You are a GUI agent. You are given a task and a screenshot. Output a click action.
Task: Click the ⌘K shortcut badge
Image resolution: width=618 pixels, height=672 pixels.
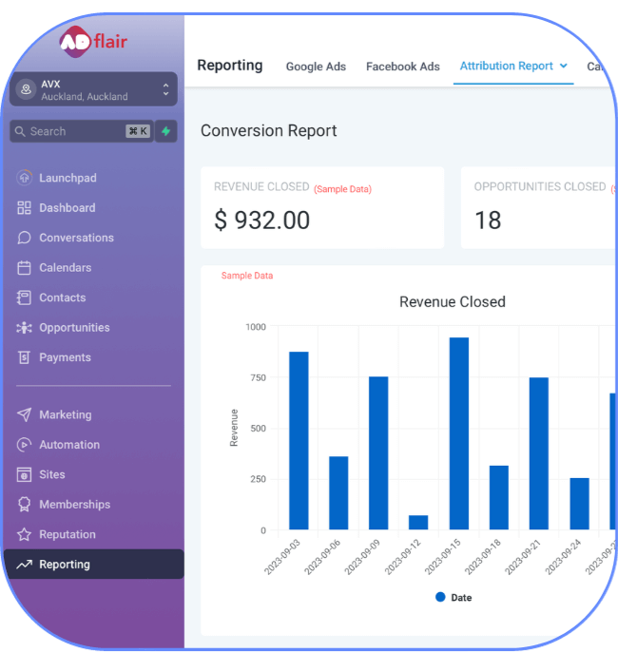pos(138,131)
